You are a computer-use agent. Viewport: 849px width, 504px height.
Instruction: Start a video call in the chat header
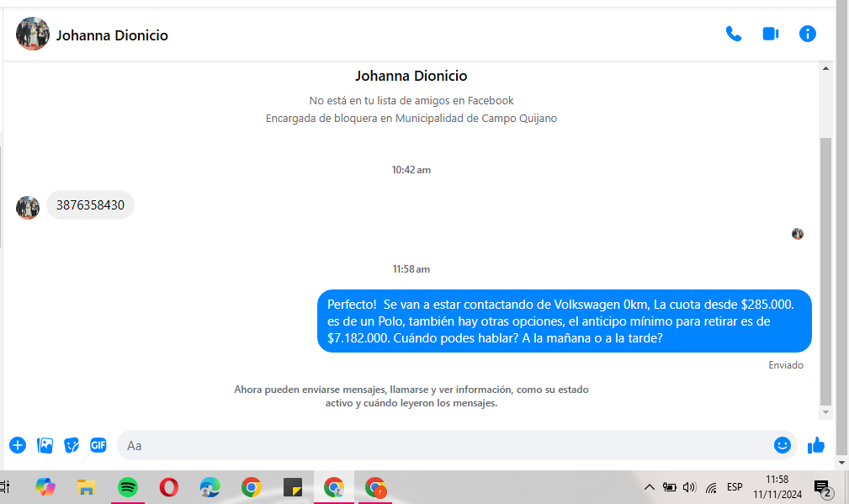pos(770,34)
